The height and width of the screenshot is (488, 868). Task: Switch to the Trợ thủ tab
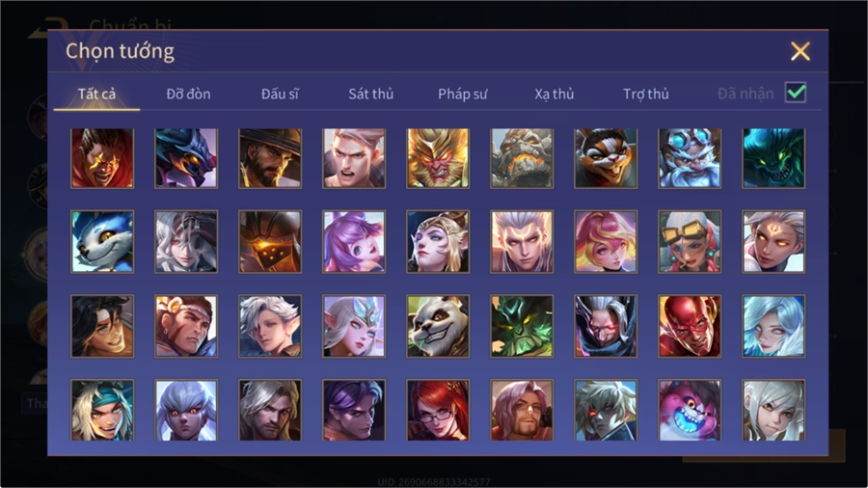tap(646, 95)
